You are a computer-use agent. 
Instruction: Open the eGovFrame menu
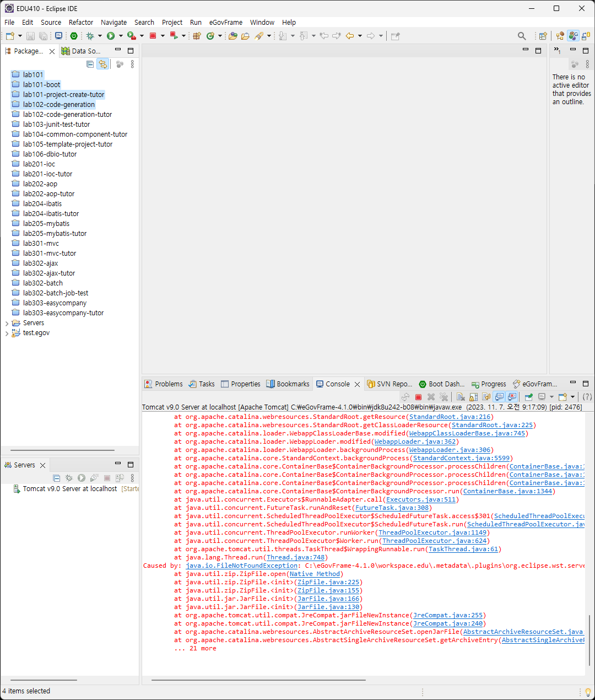[x=225, y=22]
